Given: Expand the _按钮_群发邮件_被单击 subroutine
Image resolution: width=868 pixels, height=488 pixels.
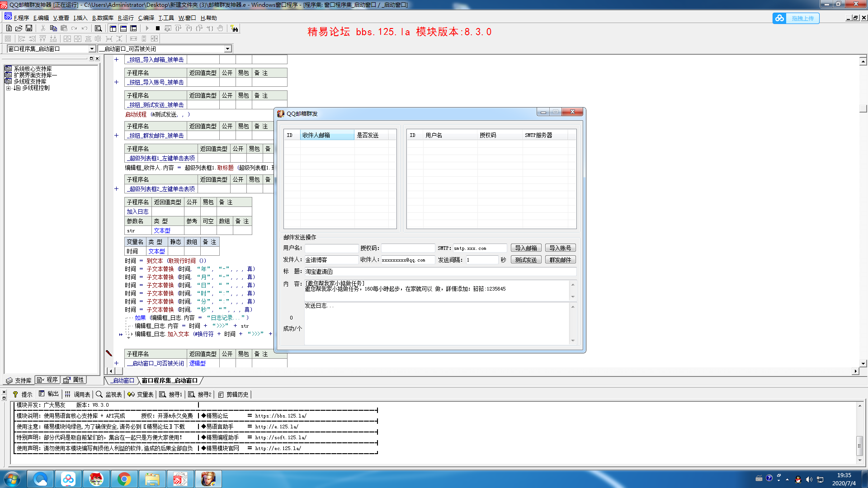Looking at the screenshot, I should 116,136.
